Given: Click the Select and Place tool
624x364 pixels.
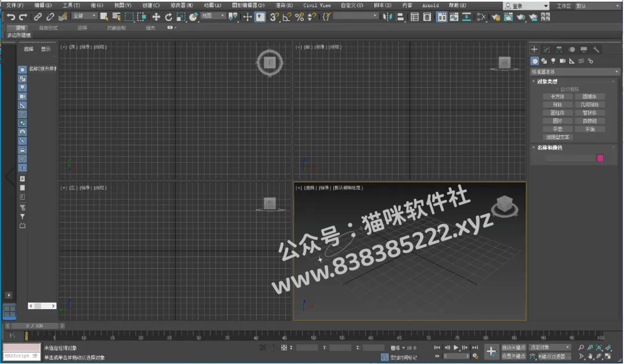Looking at the screenshot, I should (194, 17).
